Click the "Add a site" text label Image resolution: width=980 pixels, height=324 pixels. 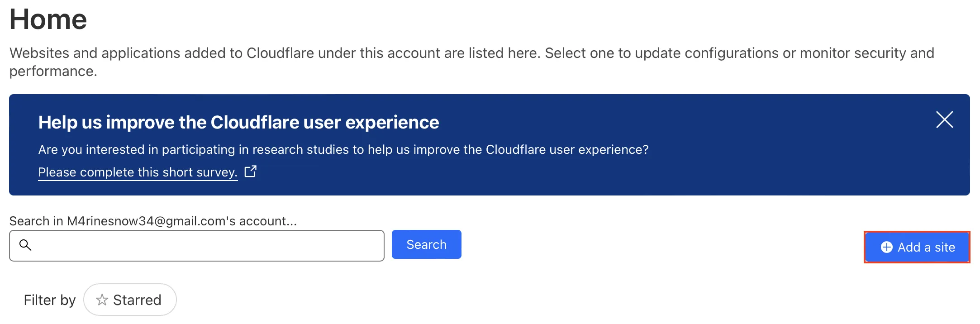[926, 247]
